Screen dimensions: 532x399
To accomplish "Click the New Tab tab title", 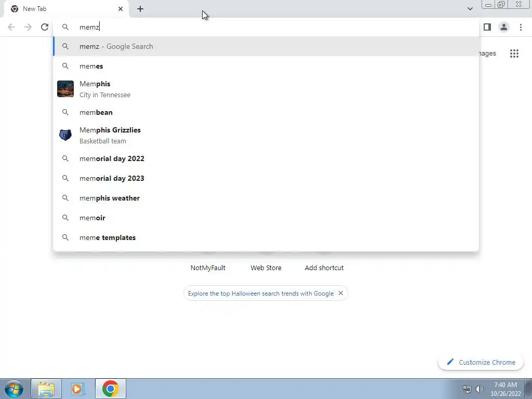I will click(x=35, y=9).
